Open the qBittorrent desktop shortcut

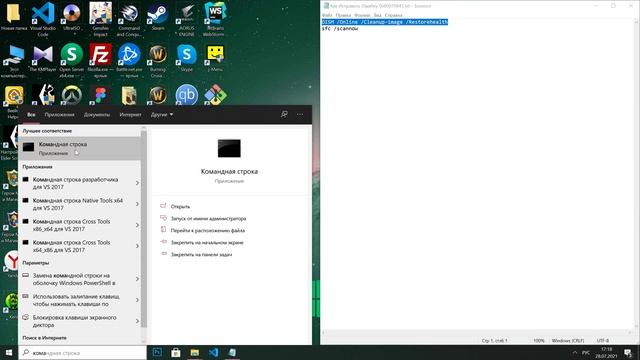click(x=187, y=95)
